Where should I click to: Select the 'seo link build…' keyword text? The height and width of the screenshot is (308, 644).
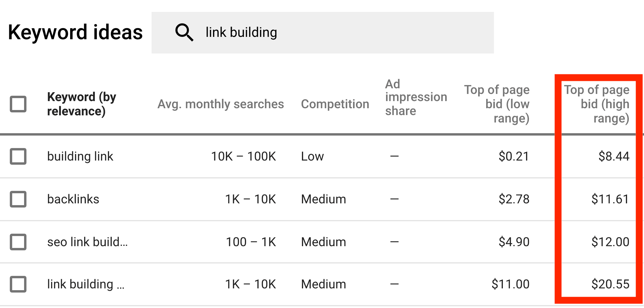pyautogui.click(x=87, y=242)
